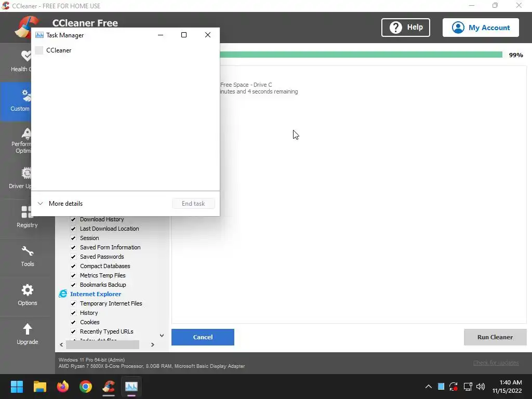Uncheck Last Download Location
532x399 pixels.
coord(73,229)
